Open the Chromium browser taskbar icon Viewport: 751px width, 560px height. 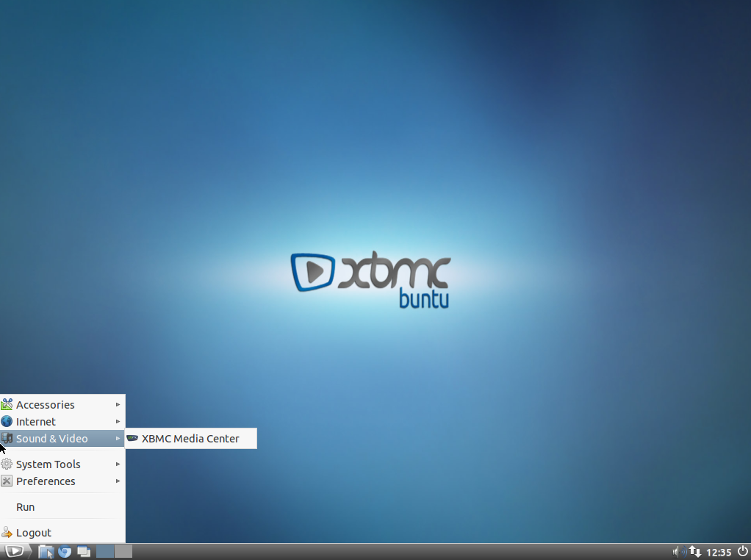click(x=65, y=550)
